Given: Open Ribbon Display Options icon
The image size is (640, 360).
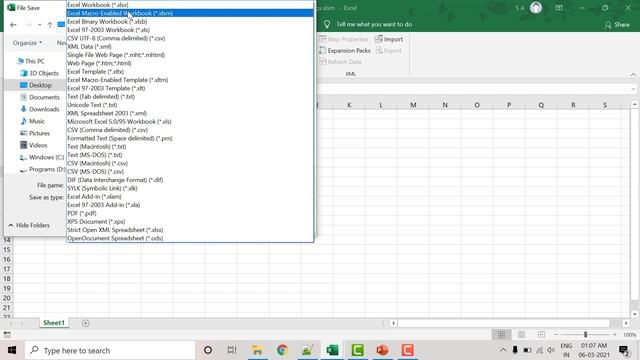Looking at the screenshot, I should pyautogui.click(x=559, y=8).
